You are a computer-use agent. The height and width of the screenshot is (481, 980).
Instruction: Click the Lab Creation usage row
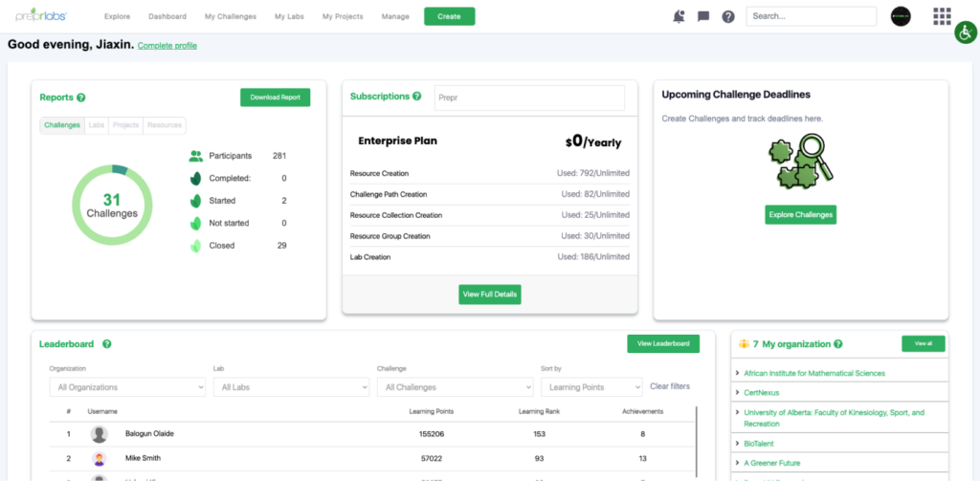490,257
